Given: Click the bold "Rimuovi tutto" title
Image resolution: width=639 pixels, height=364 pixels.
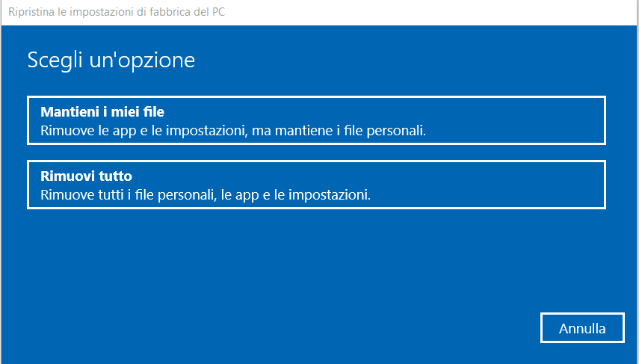Looking at the screenshot, I should [x=86, y=176].
